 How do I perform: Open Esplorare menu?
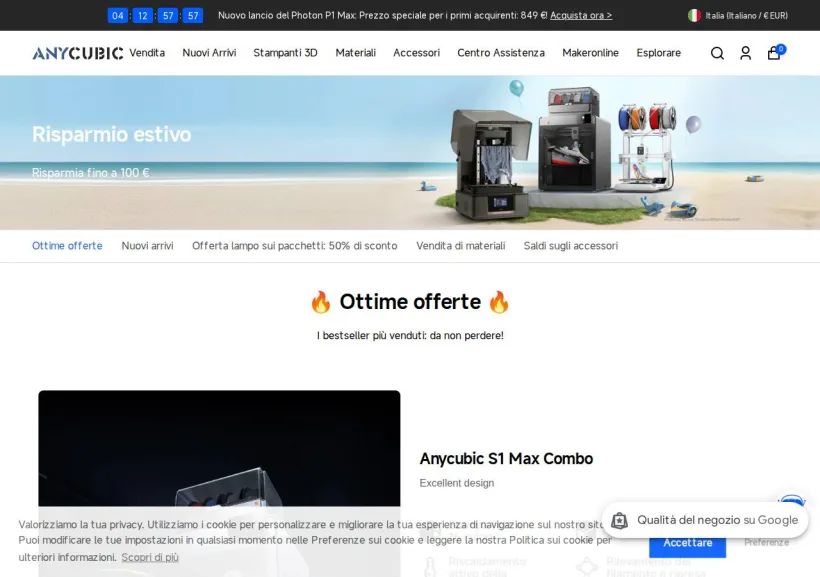coord(658,53)
